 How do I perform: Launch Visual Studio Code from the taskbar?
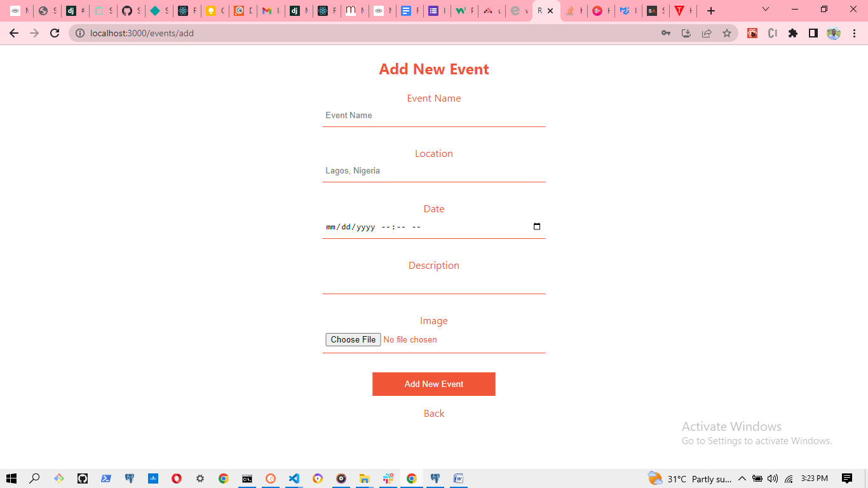[x=294, y=478]
